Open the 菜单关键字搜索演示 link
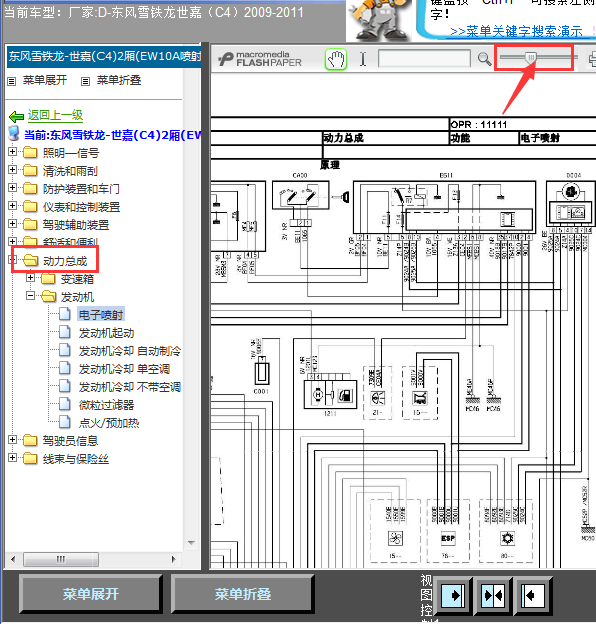Viewport: 596px width, 624px height. tap(516, 31)
